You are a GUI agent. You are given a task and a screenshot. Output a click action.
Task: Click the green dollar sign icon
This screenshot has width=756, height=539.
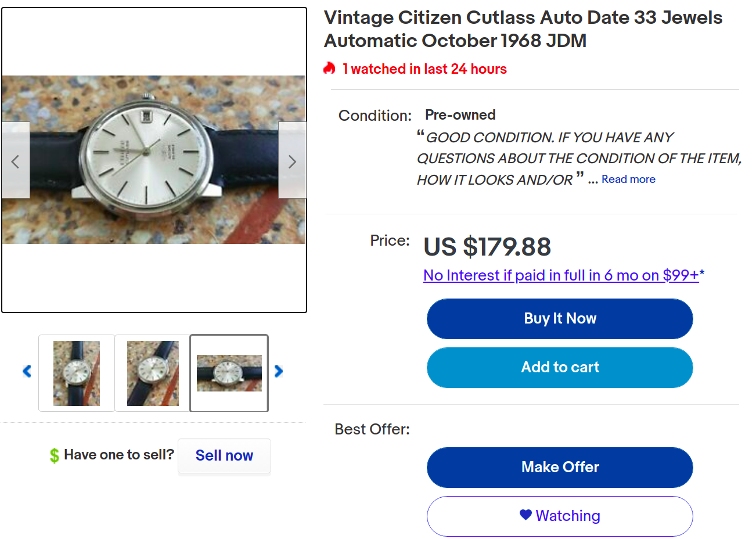click(54, 455)
